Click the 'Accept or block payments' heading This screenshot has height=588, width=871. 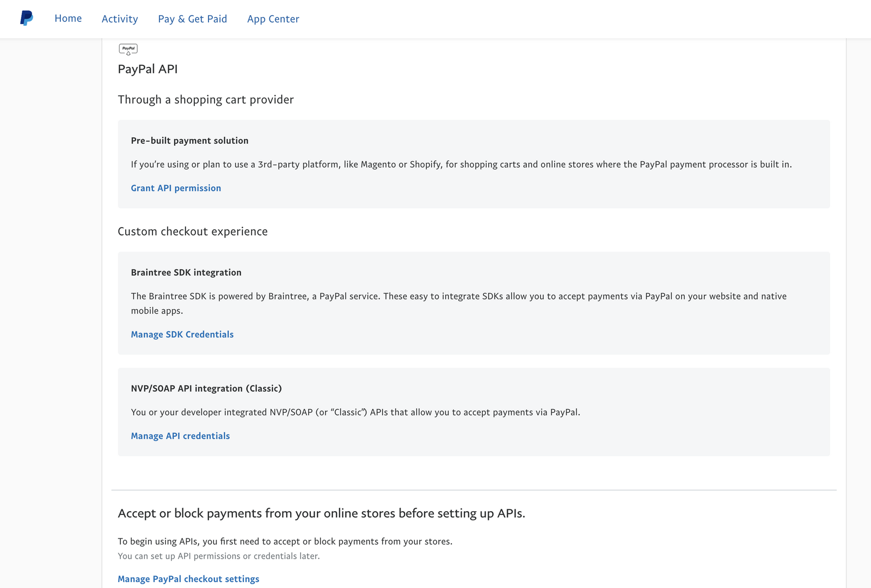(x=321, y=513)
